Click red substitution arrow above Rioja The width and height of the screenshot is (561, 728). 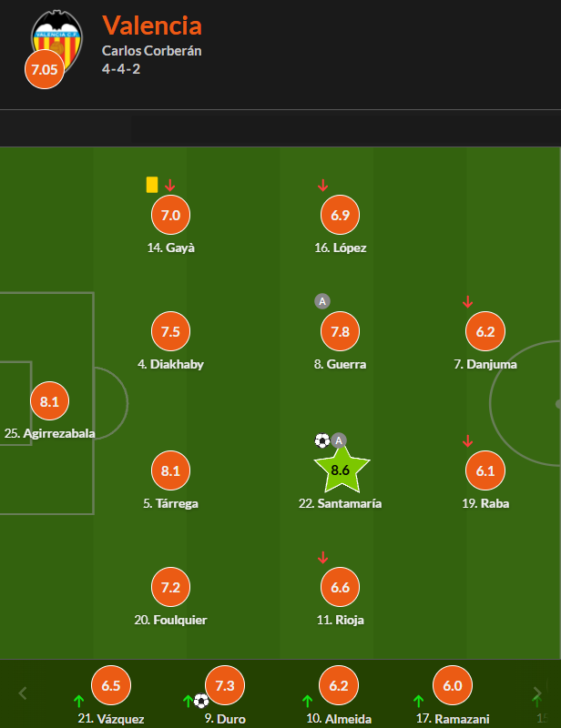pyautogui.click(x=322, y=558)
